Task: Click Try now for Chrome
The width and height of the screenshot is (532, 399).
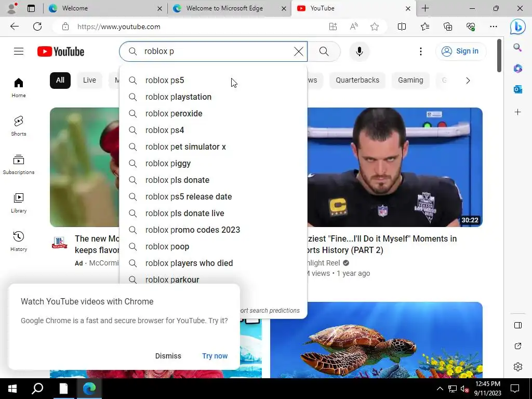Action: click(215, 356)
